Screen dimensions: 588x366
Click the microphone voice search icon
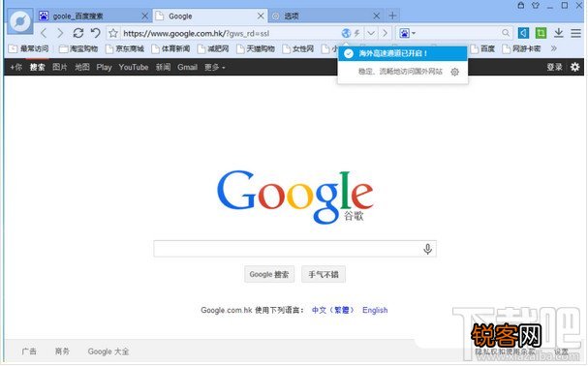click(x=427, y=249)
